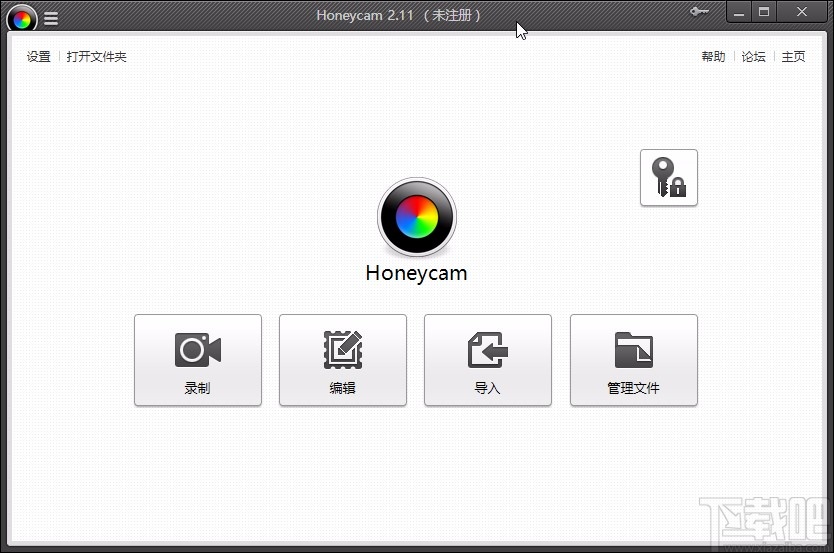Minimize the Honeycam window

click(739, 12)
